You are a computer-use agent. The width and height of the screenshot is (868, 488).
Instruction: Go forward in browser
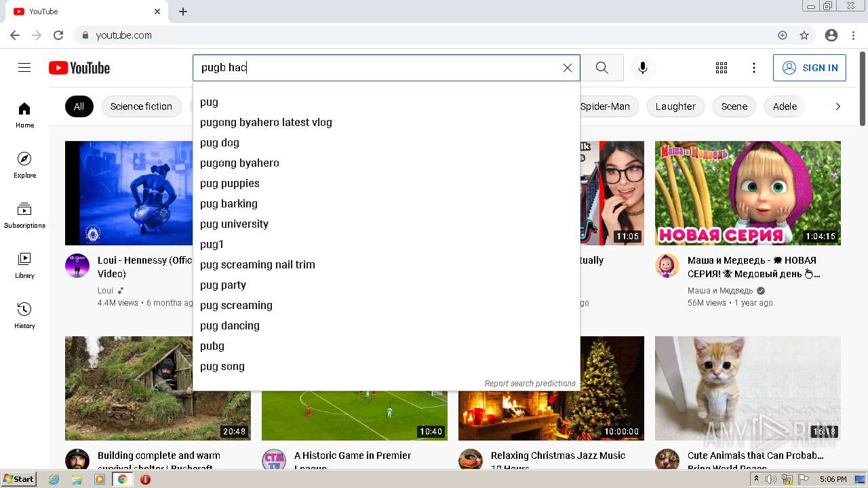(x=37, y=35)
